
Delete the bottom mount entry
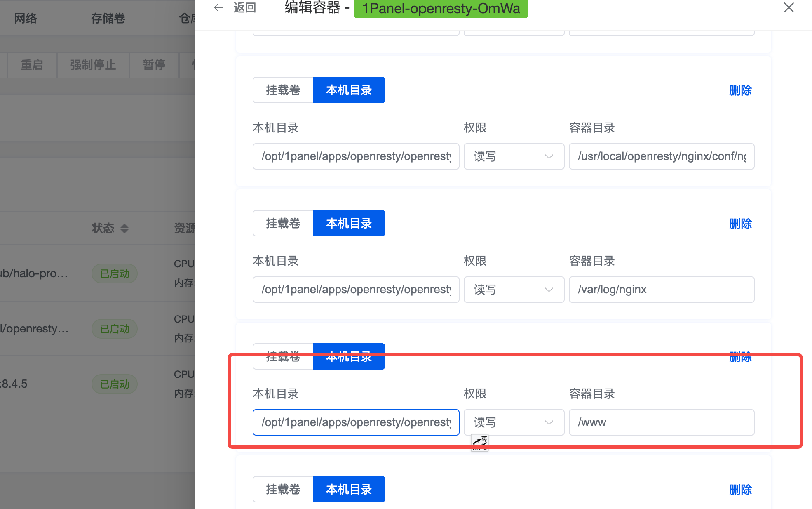[740, 490]
